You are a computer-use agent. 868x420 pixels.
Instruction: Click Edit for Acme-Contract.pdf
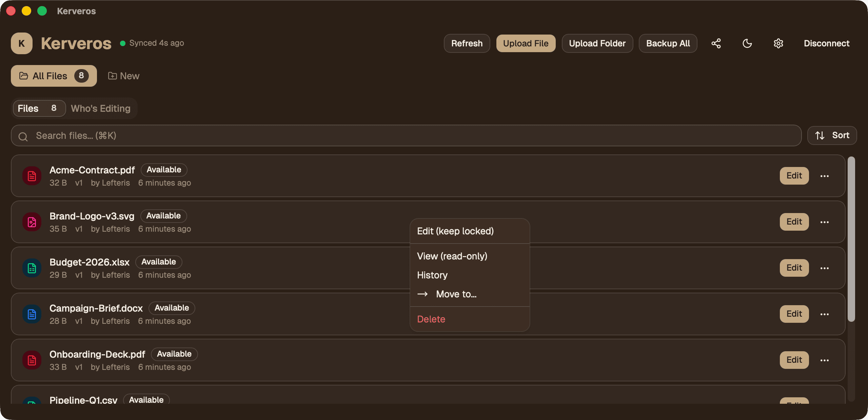(x=794, y=176)
